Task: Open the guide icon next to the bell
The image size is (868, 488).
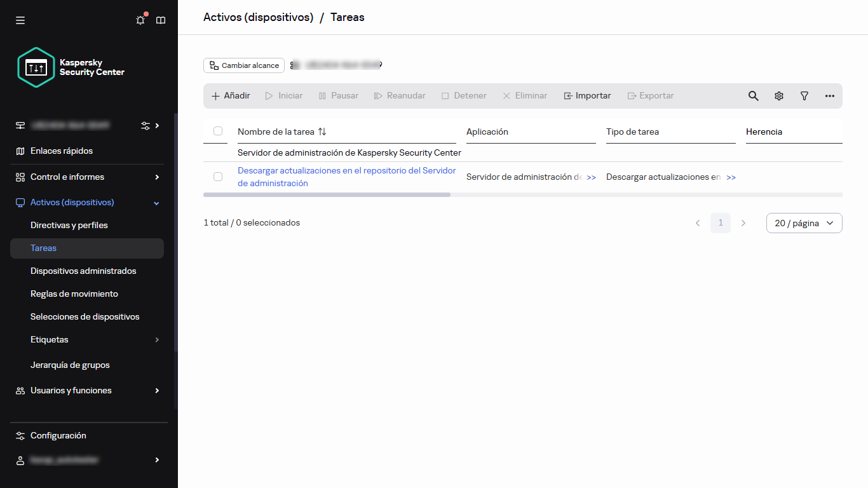Action: (161, 20)
